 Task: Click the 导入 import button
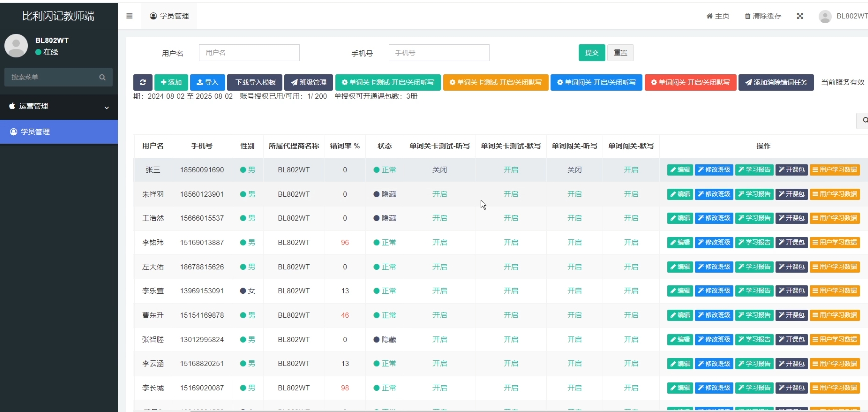click(x=207, y=82)
